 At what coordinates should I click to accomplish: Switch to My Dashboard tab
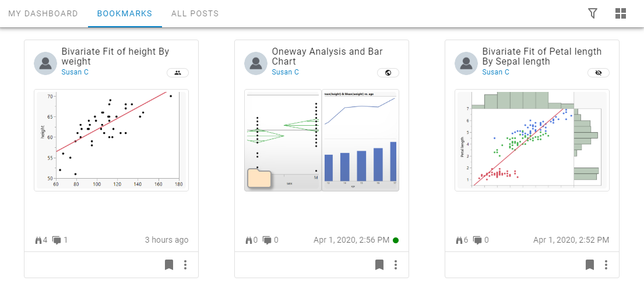coord(43,13)
